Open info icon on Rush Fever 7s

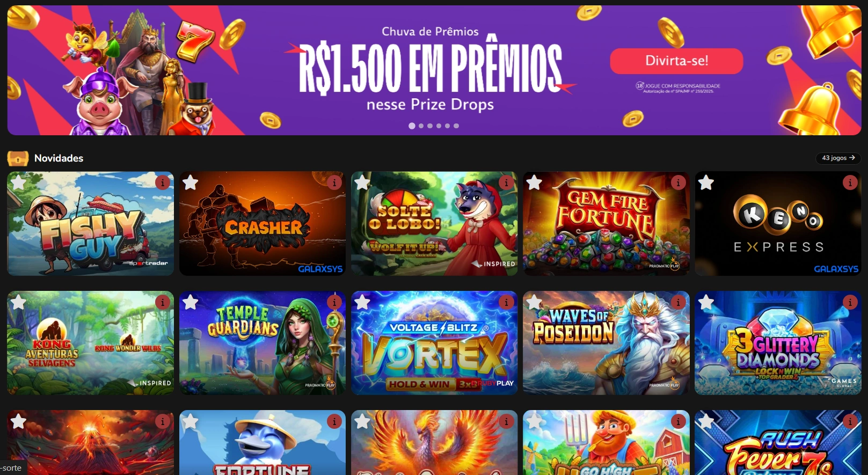[850, 421]
